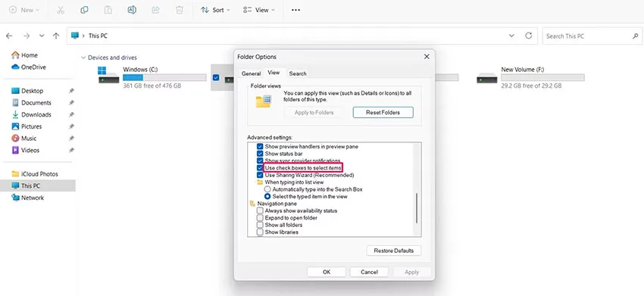Click the folder views icon in dialog
Screen dimensions: 644x296
pyautogui.click(x=263, y=101)
